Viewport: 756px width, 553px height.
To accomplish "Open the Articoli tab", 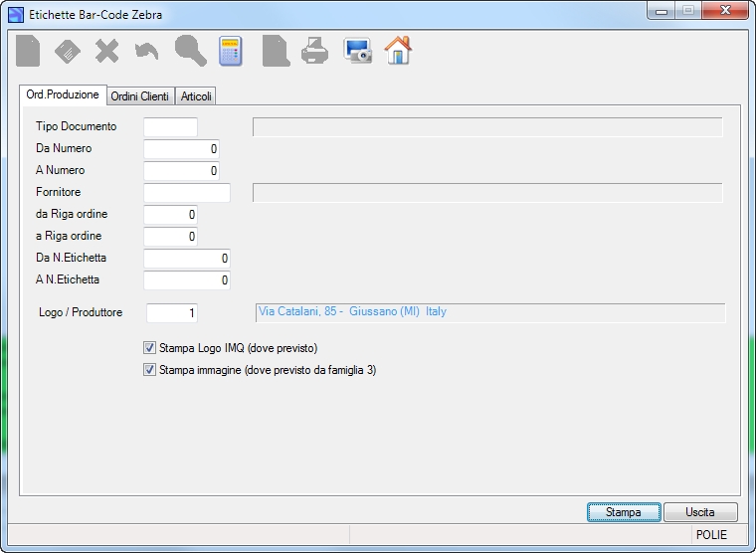I will pyautogui.click(x=196, y=96).
